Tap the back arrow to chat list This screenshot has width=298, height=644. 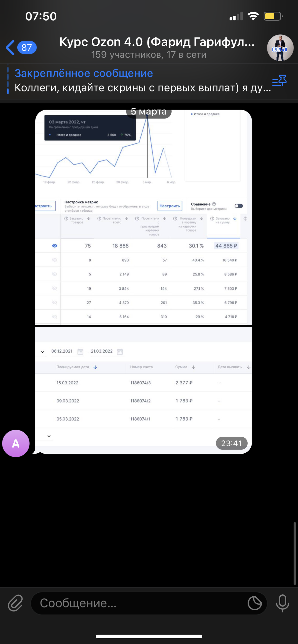tap(10, 48)
